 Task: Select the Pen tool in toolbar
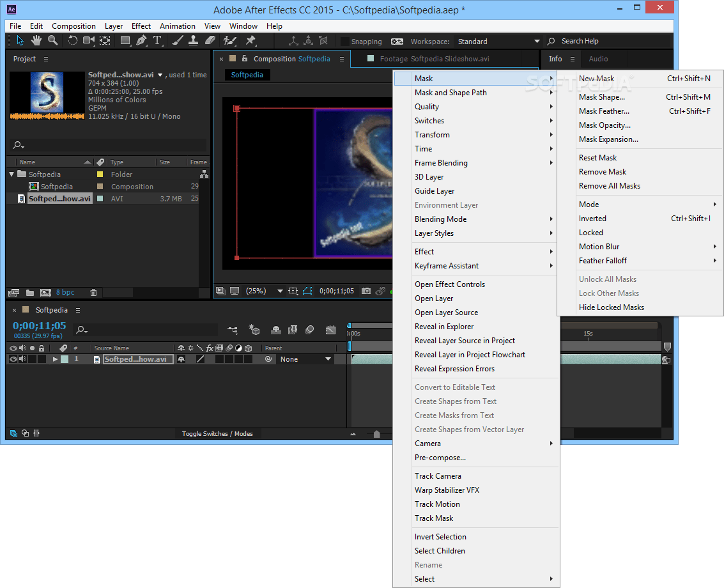click(x=141, y=41)
